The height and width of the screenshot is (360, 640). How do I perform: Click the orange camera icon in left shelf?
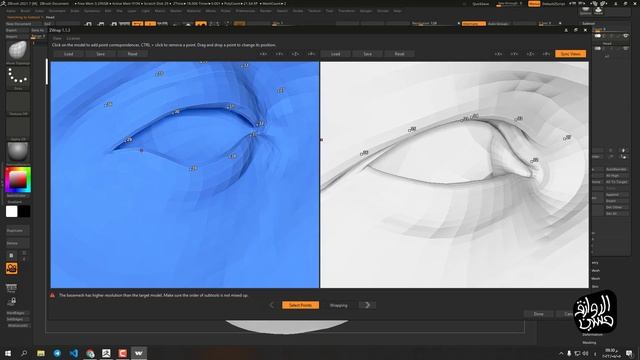[x=11, y=268]
